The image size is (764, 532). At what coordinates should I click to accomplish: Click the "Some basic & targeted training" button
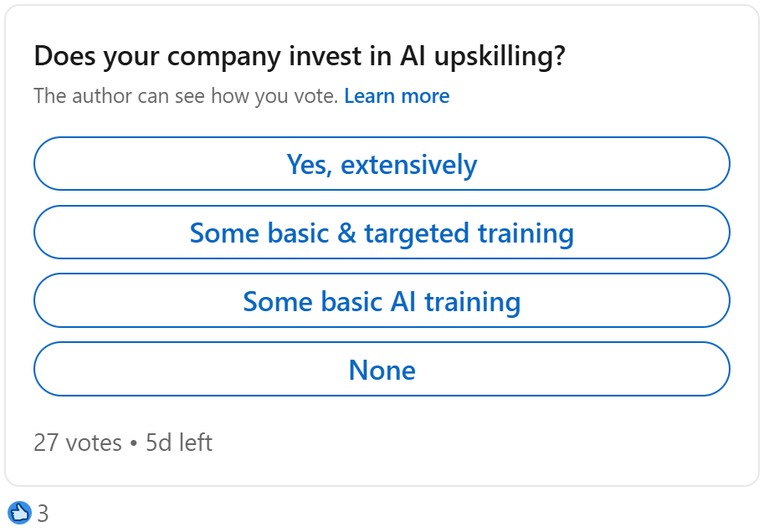pyautogui.click(x=382, y=233)
